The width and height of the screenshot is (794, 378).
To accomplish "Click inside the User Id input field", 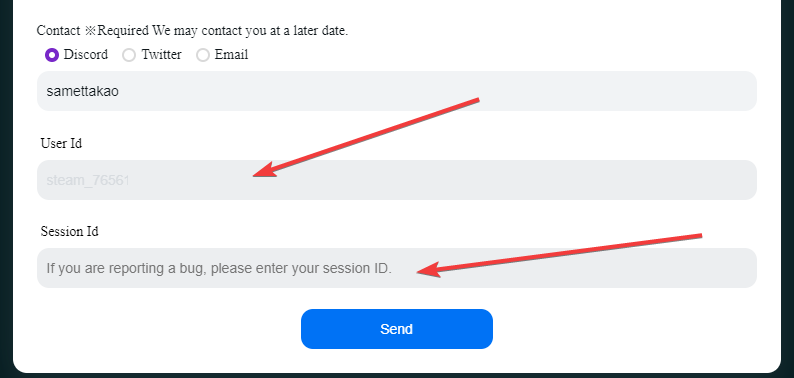I will pyautogui.click(x=397, y=180).
